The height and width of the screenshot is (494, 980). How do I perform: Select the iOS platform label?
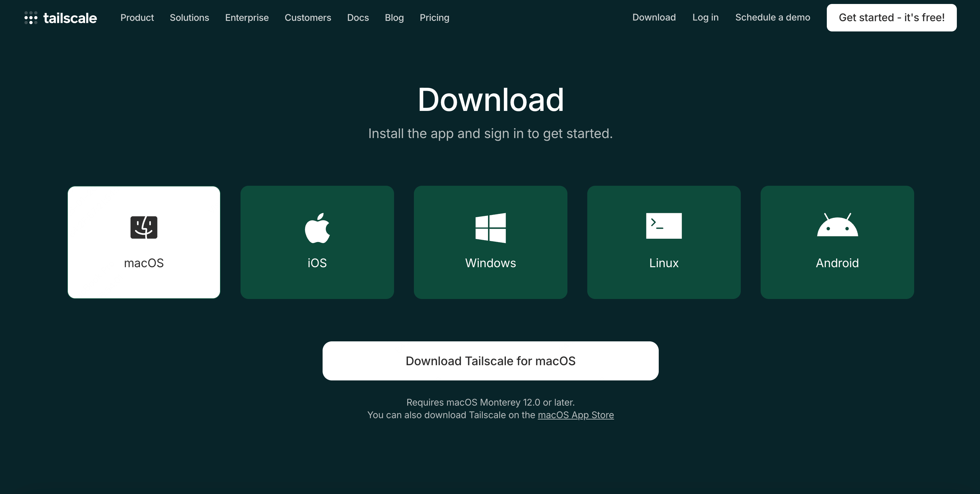(x=317, y=263)
